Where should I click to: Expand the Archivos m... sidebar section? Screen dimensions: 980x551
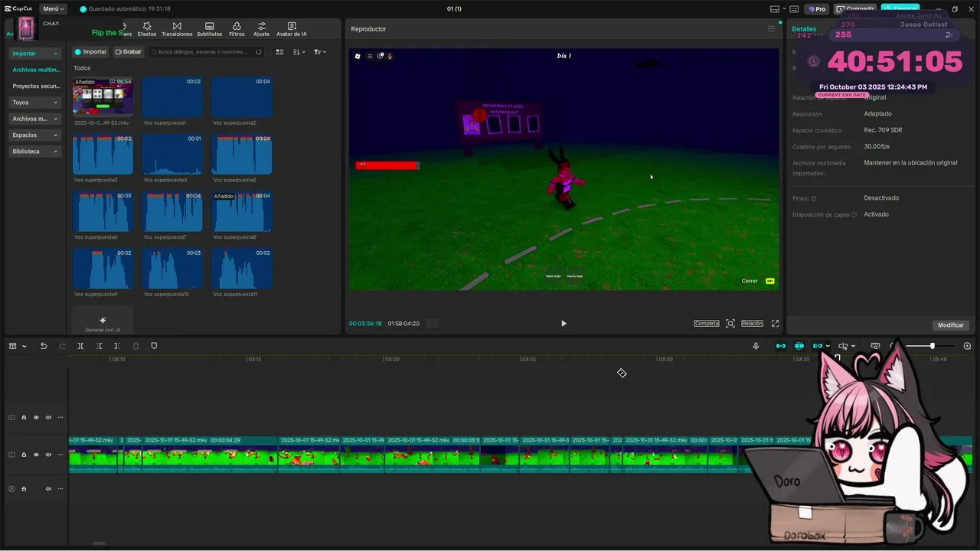[35, 119]
